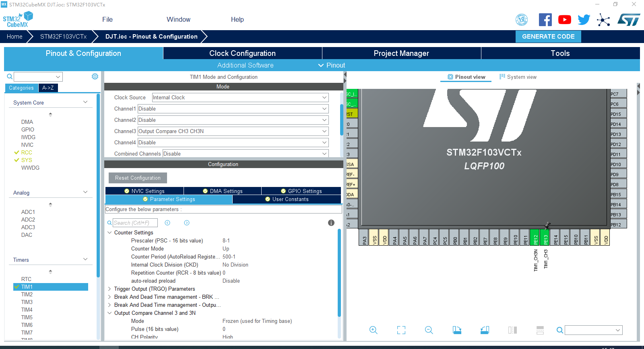
Task: Open the GPIO Settings tab
Action: (x=301, y=191)
